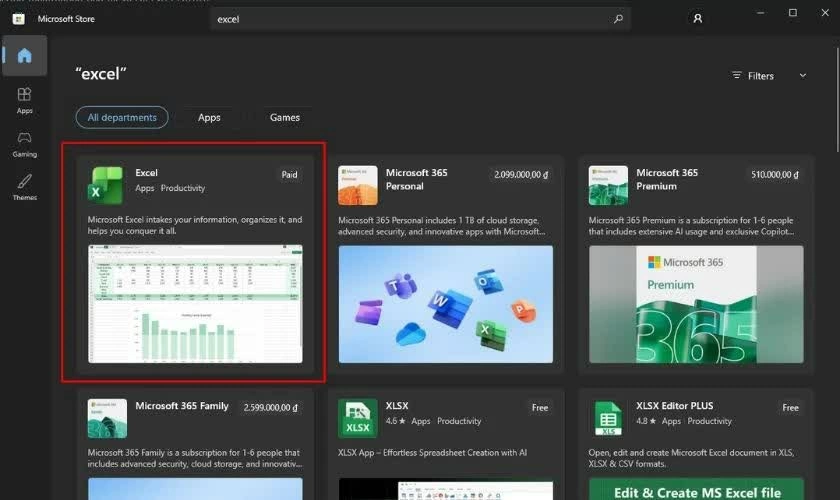Open the Filters options

pos(753,76)
